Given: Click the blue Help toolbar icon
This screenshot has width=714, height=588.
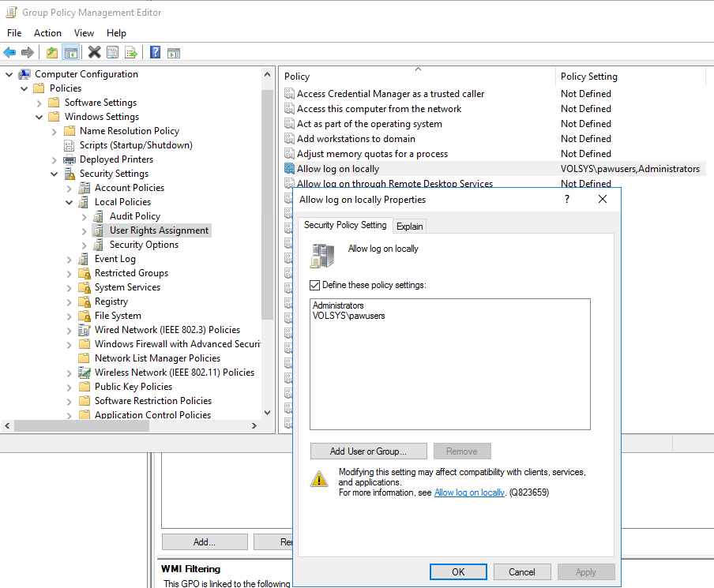Looking at the screenshot, I should pos(155,52).
